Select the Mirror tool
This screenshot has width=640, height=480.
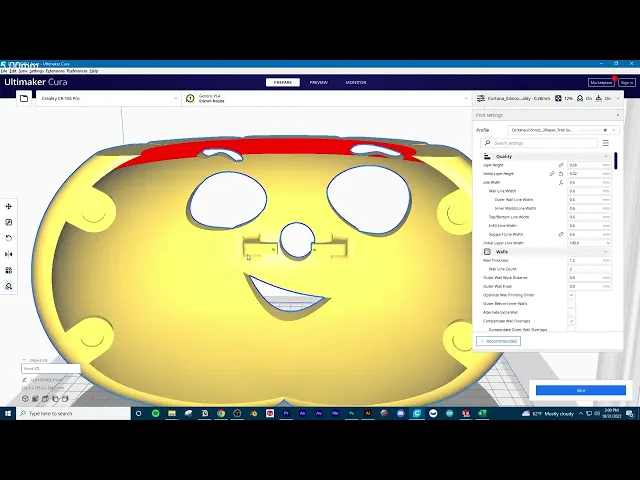(9, 254)
